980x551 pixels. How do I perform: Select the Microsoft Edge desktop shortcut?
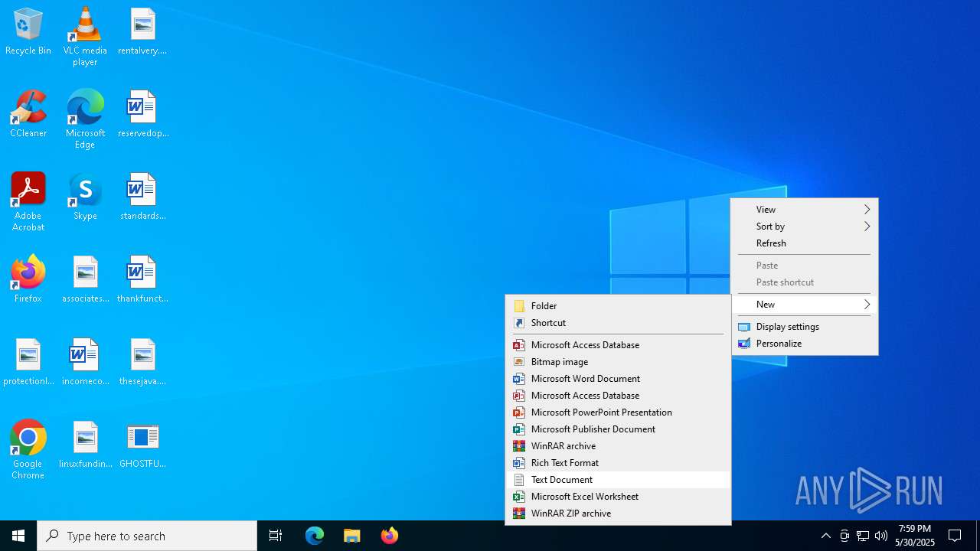tap(85, 119)
